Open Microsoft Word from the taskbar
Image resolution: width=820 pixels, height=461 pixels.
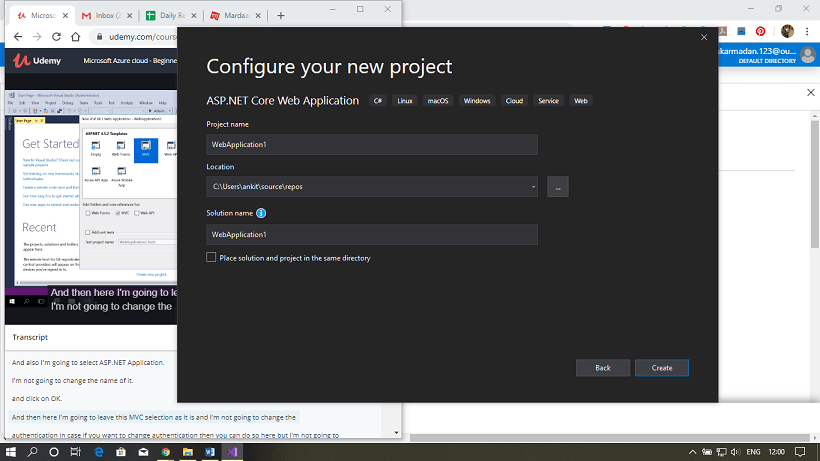tap(210, 452)
